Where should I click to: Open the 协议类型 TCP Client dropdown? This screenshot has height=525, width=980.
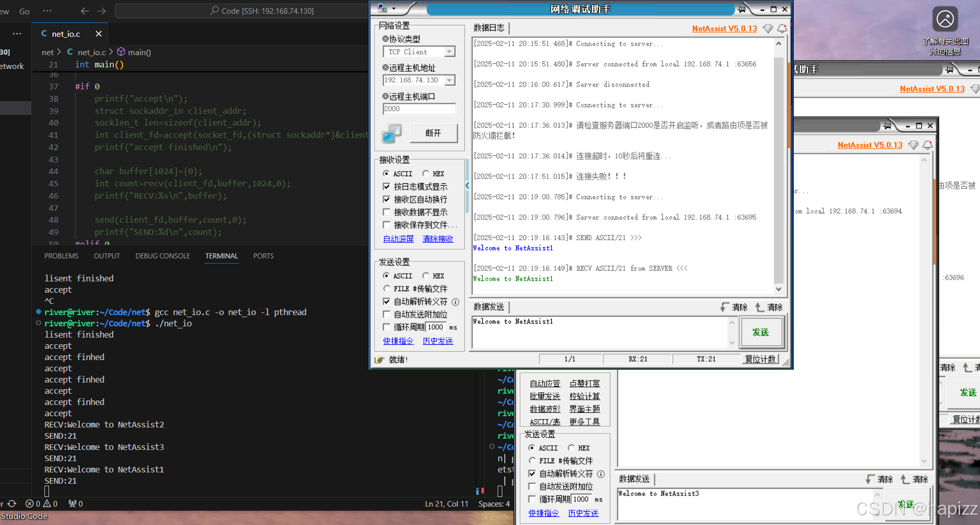(x=449, y=52)
